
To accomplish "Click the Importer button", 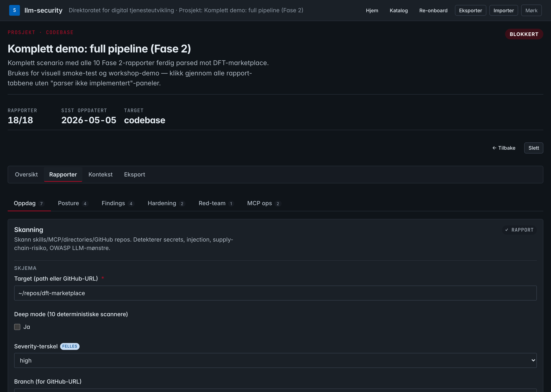I will (504, 10).
